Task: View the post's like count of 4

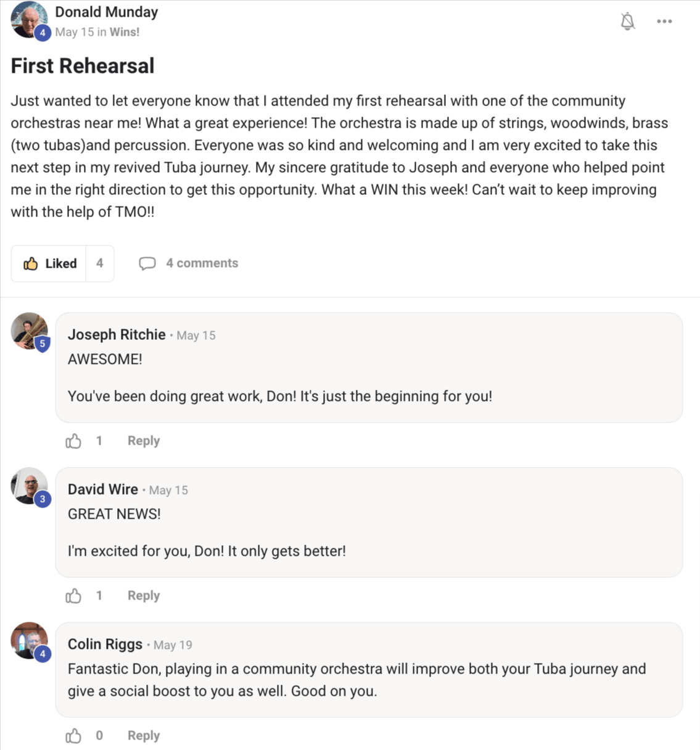Action: [x=100, y=263]
